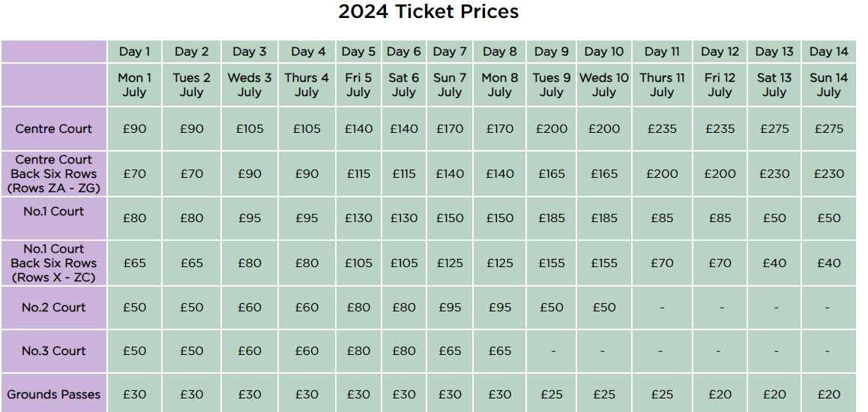
Task: Select the No.3 Court row label
Action: (54, 351)
